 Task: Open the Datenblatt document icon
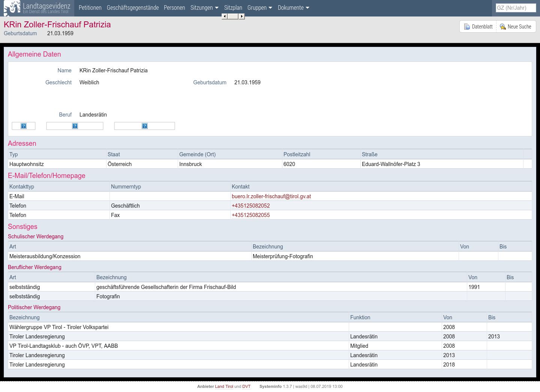[x=467, y=27]
